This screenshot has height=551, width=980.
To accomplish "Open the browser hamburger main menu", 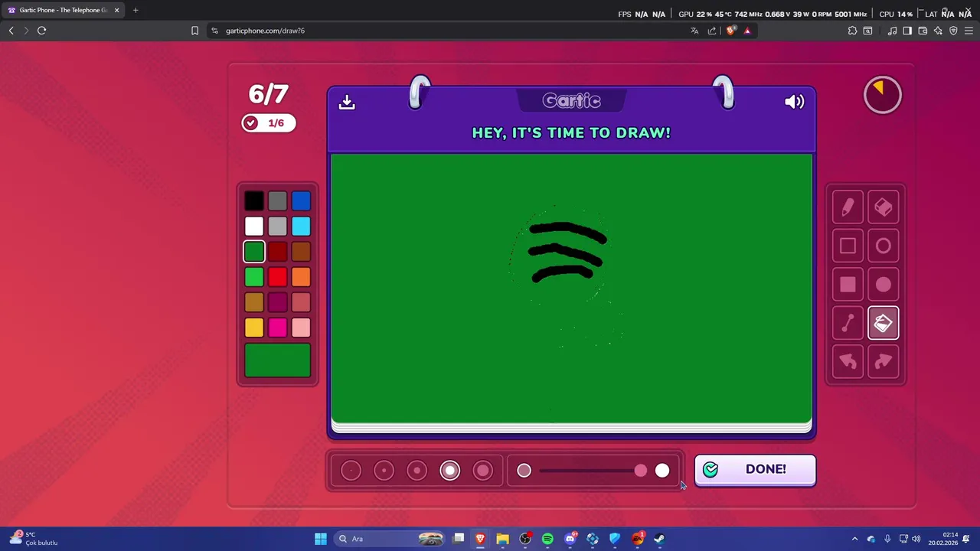I will click(x=969, y=31).
